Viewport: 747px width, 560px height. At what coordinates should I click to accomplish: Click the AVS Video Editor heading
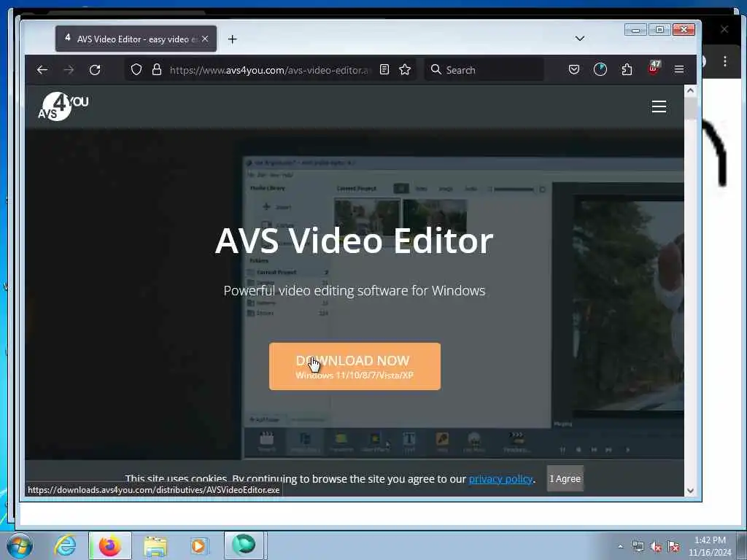click(x=354, y=241)
